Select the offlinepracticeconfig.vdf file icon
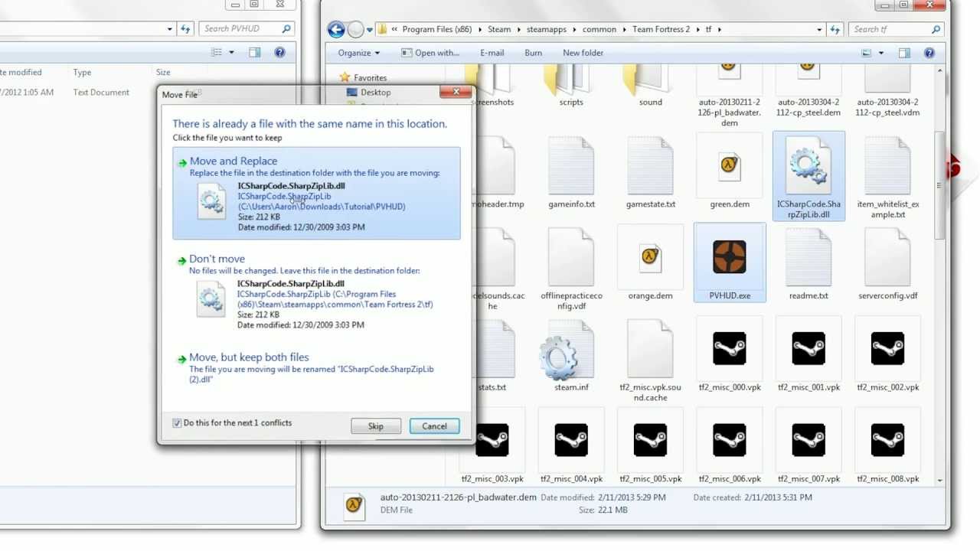980x551 pixels. pos(571,257)
